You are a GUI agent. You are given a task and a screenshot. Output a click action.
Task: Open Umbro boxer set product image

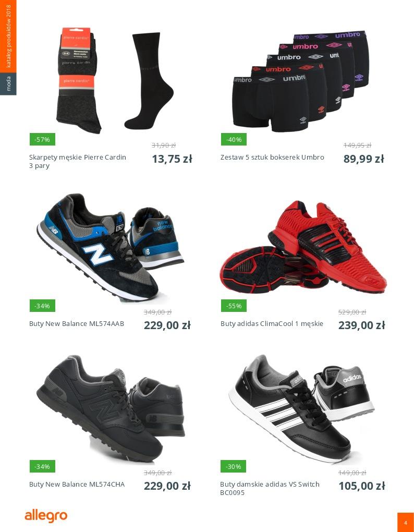point(300,81)
